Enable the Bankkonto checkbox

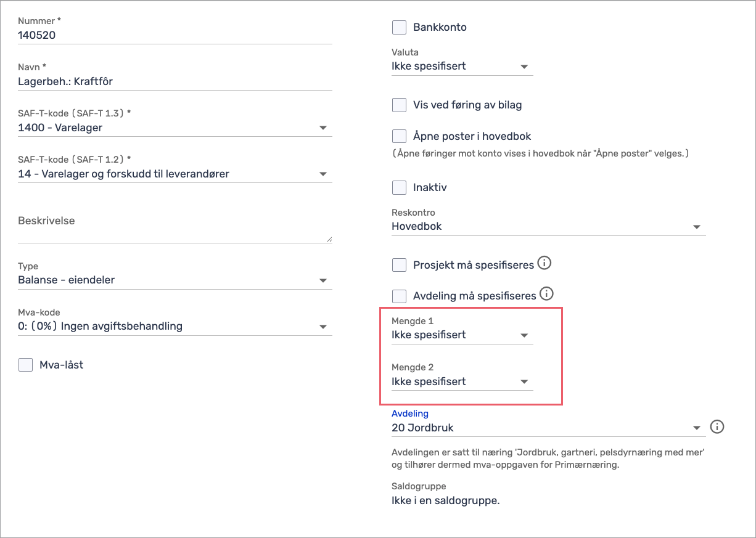click(x=400, y=27)
